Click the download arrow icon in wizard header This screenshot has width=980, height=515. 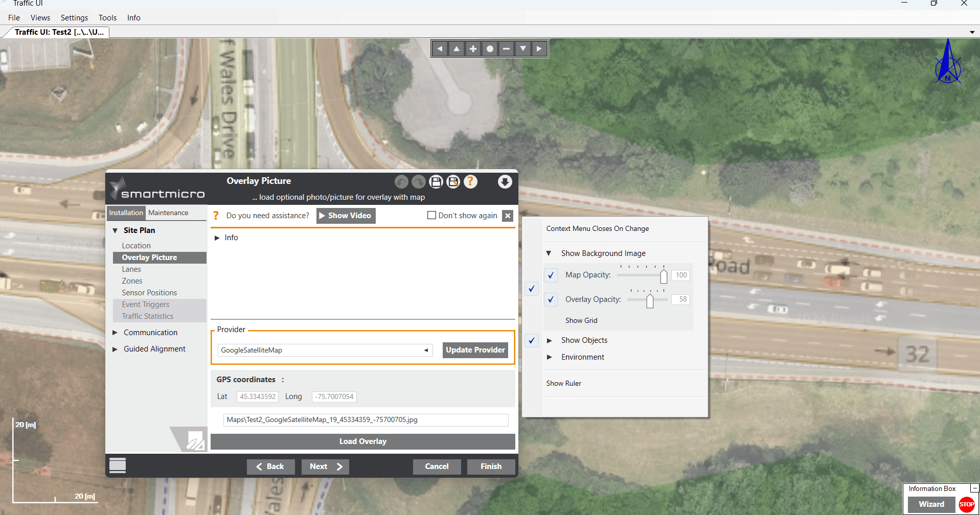[505, 182]
